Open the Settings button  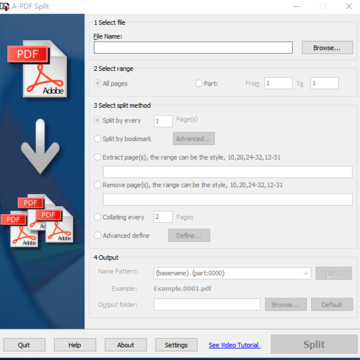pyautogui.click(x=176, y=345)
